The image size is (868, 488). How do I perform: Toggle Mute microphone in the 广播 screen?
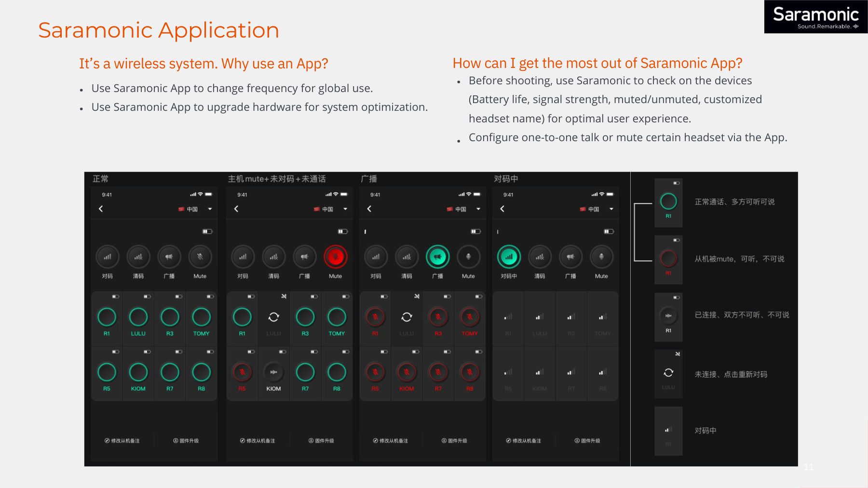click(x=468, y=257)
